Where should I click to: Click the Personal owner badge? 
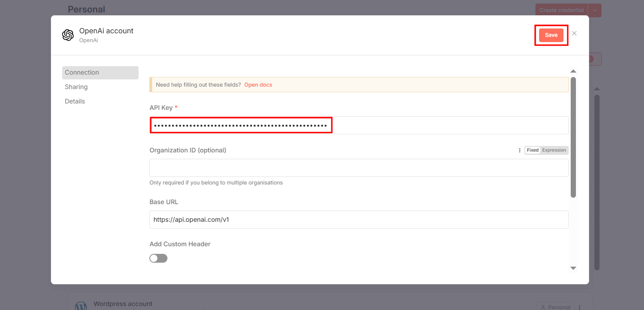pyautogui.click(x=555, y=307)
